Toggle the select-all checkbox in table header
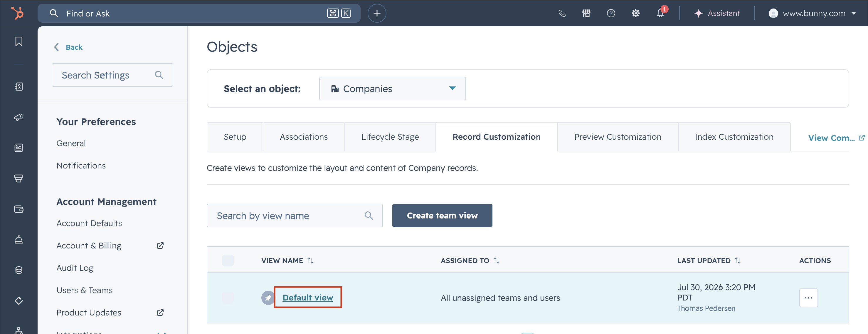 (228, 260)
